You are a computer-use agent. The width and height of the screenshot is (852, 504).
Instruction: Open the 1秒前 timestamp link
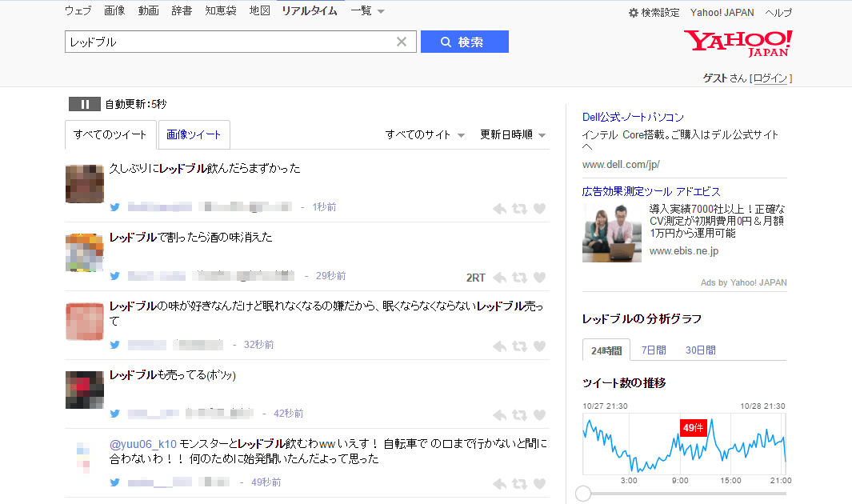[324, 207]
